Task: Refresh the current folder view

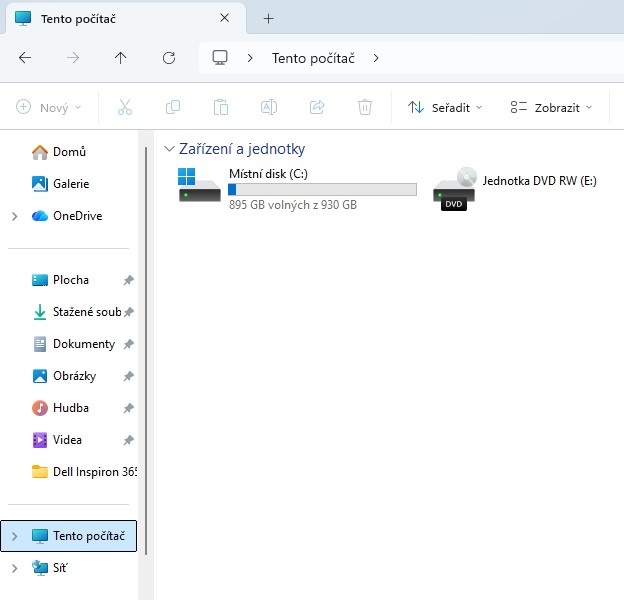Action: point(169,58)
